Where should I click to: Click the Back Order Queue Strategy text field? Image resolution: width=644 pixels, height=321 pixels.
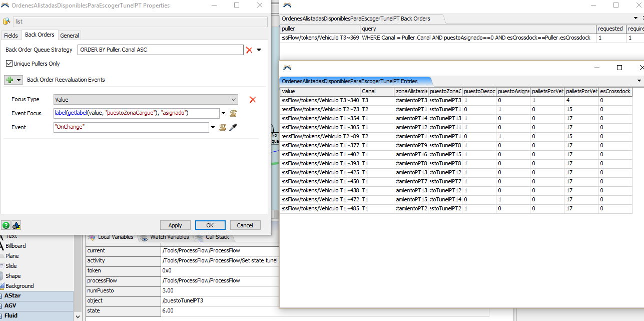pos(160,50)
